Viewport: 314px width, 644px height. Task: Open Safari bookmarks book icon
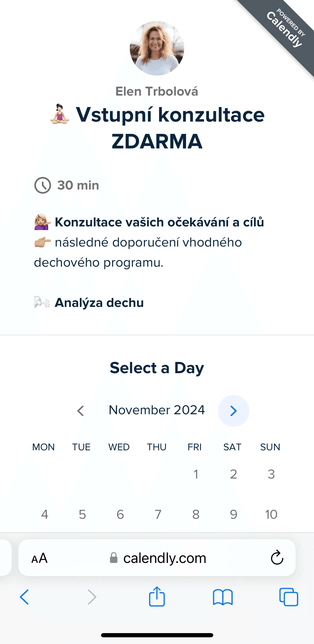222,597
